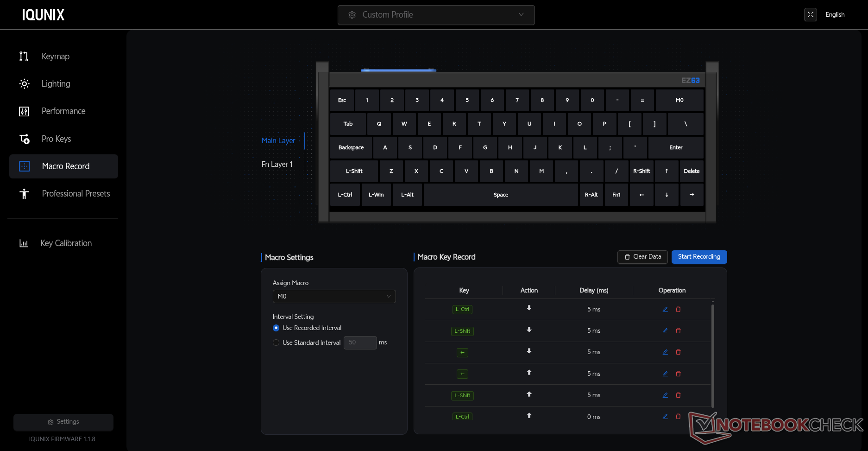Expand the Assign Macro M0 dropdown
This screenshot has width=868, height=451.
tap(334, 296)
